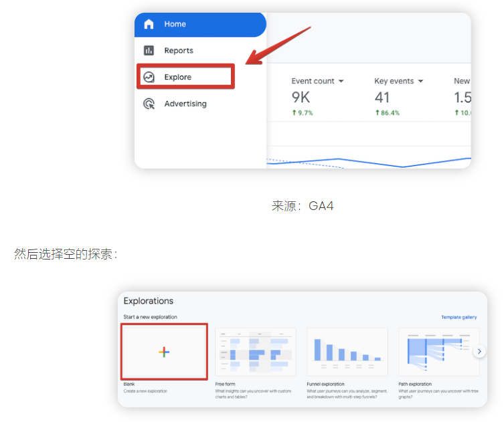Click the next arrow in exploration carousel
Image resolution: width=504 pixels, height=422 pixels.
tap(479, 351)
